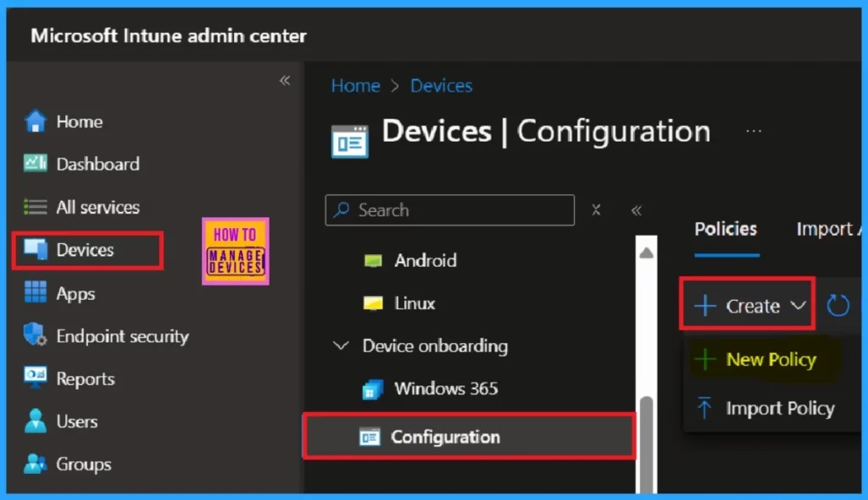Collapse the Devices menu pane chevrons

[636, 210]
